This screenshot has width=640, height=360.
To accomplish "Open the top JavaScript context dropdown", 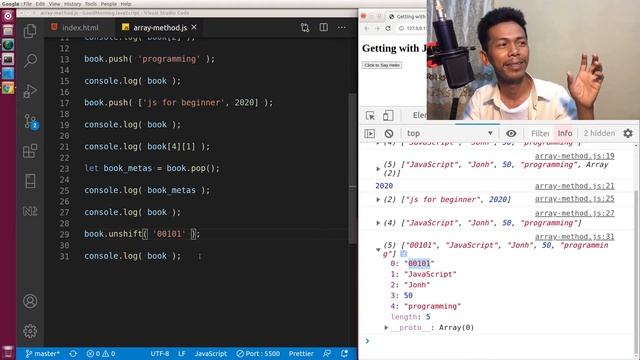I will pos(449,133).
